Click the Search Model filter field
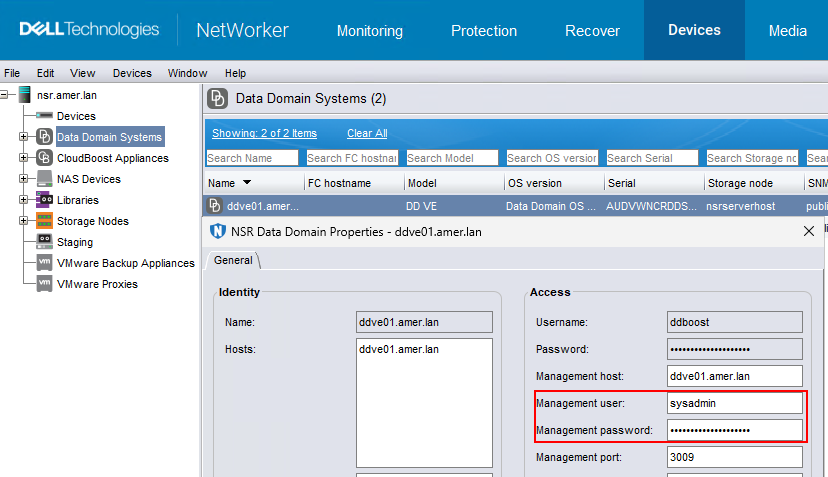The height and width of the screenshot is (477, 828). [x=452, y=157]
